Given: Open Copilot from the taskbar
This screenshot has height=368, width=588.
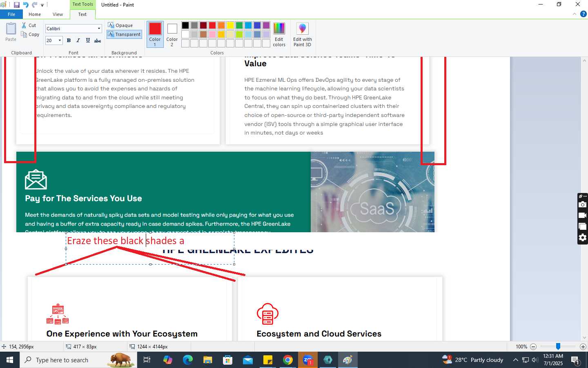Looking at the screenshot, I should (167, 360).
